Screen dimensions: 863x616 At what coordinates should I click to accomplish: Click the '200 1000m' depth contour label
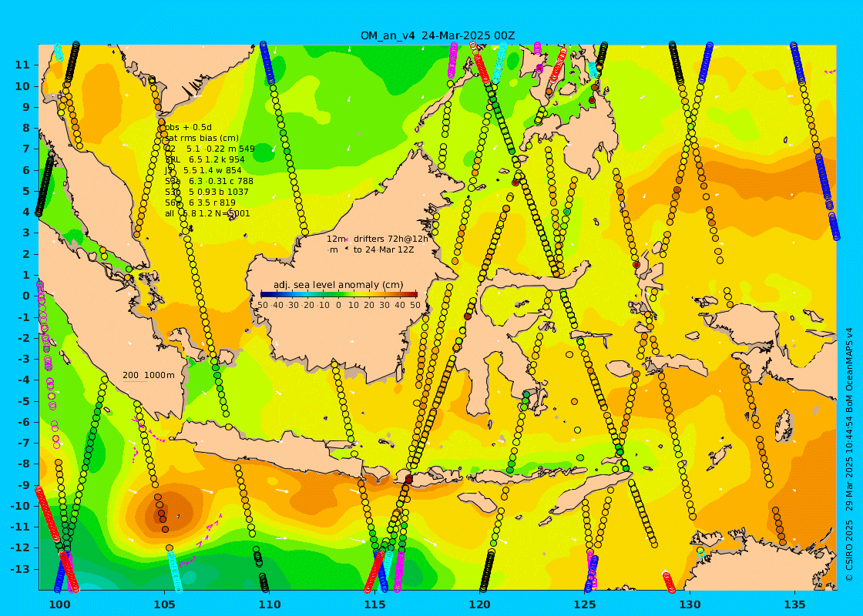tap(149, 375)
